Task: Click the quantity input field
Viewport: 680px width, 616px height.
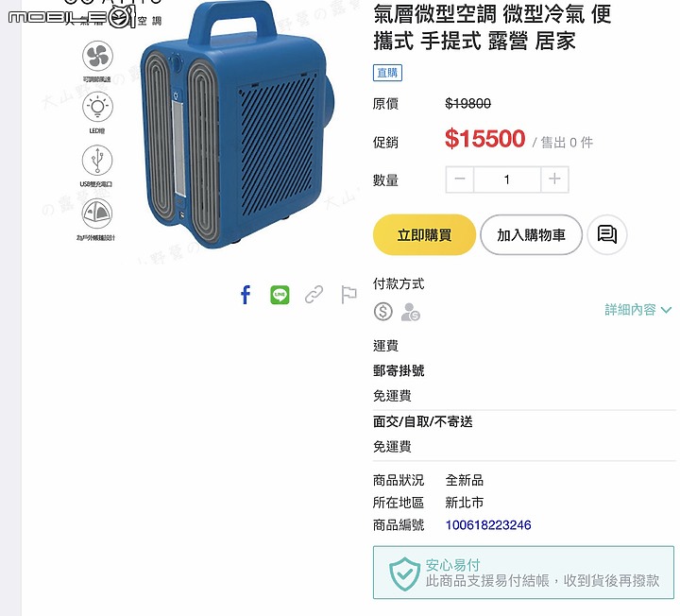Action: tap(507, 180)
